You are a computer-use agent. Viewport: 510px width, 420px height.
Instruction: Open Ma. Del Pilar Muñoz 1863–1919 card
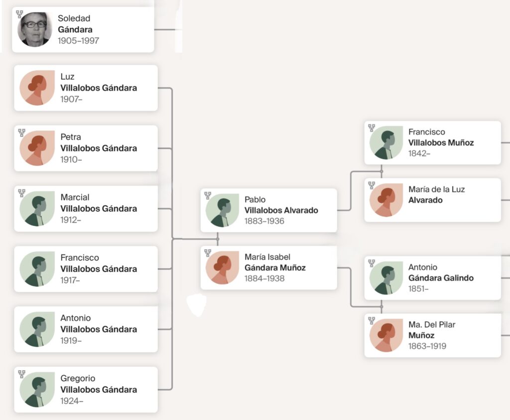coord(432,335)
